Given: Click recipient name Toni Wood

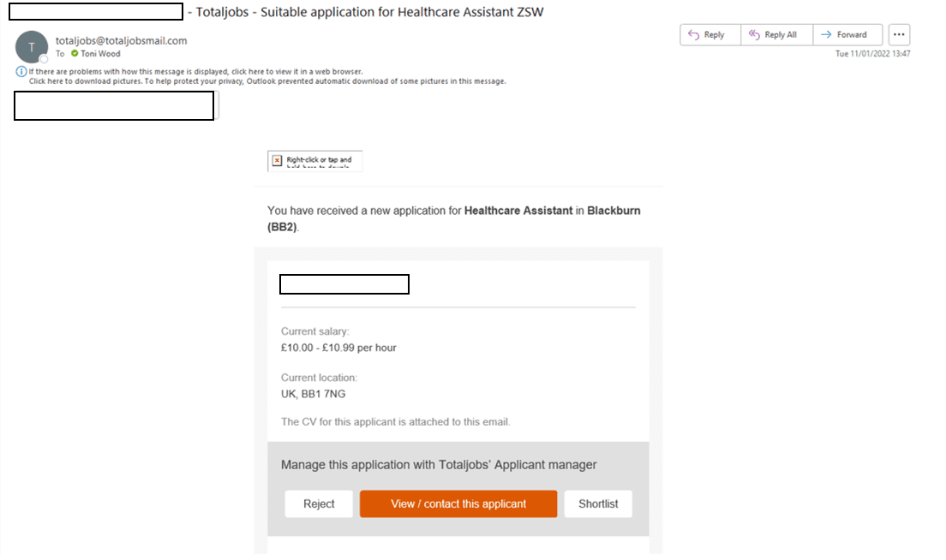Looking at the screenshot, I should [x=100, y=54].
